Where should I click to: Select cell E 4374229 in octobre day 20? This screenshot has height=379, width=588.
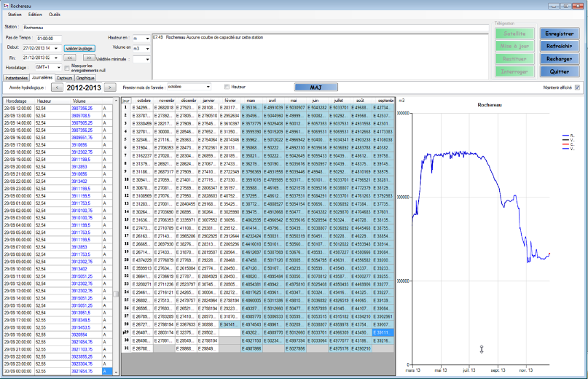[x=142, y=260]
